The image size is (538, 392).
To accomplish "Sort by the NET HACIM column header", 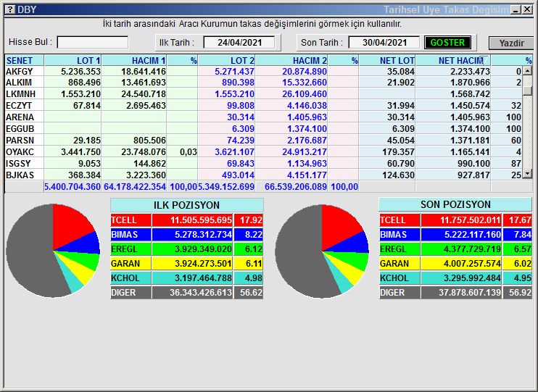I will click(x=453, y=60).
